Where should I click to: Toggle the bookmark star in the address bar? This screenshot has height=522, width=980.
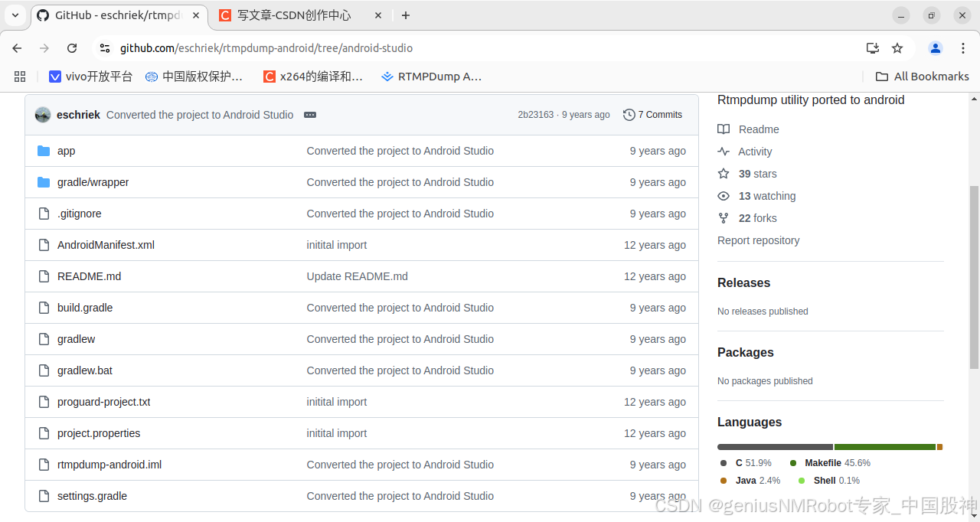coord(897,47)
